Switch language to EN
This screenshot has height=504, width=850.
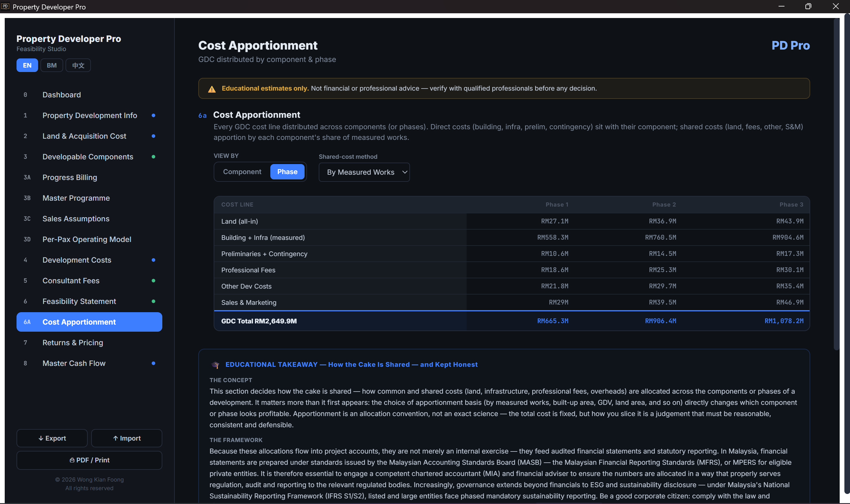pyautogui.click(x=27, y=65)
